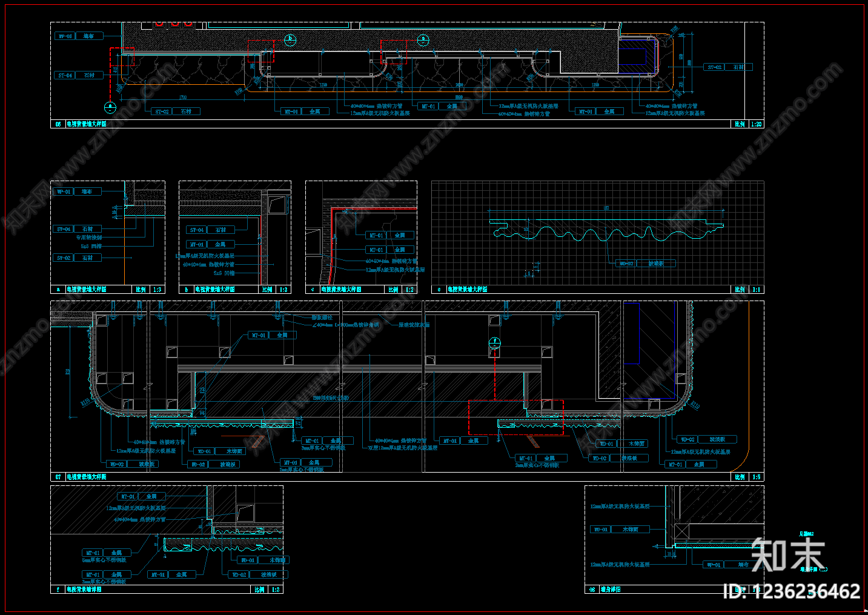This screenshot has height=615, width=868.
Task: Click the WP-01 tag in detail a
Action: click(64, 191)
